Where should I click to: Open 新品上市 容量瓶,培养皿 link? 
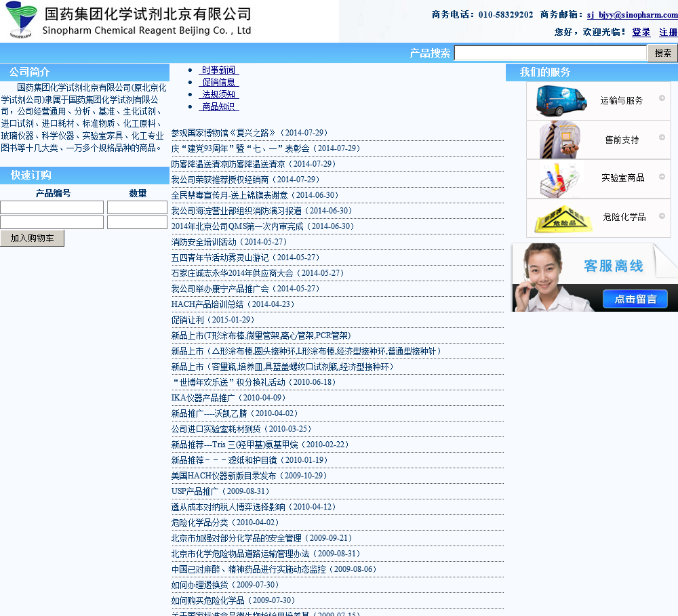[283, 367]
